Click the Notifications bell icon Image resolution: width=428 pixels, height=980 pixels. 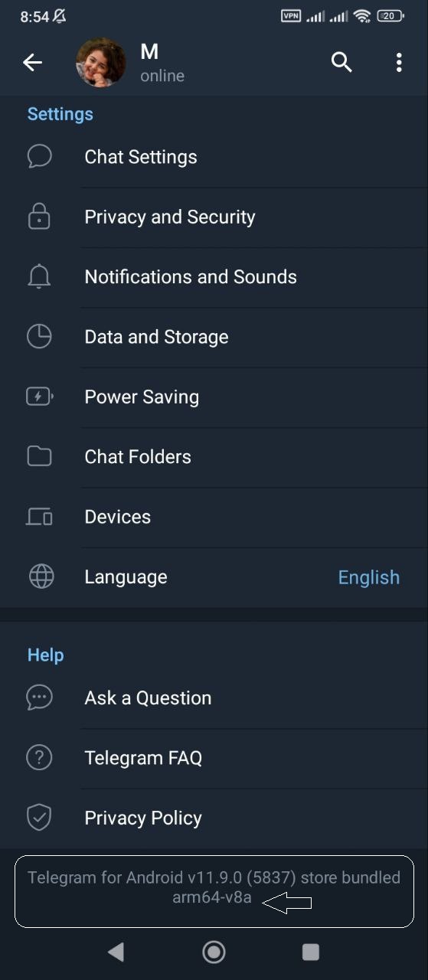(x=39, y=277)
